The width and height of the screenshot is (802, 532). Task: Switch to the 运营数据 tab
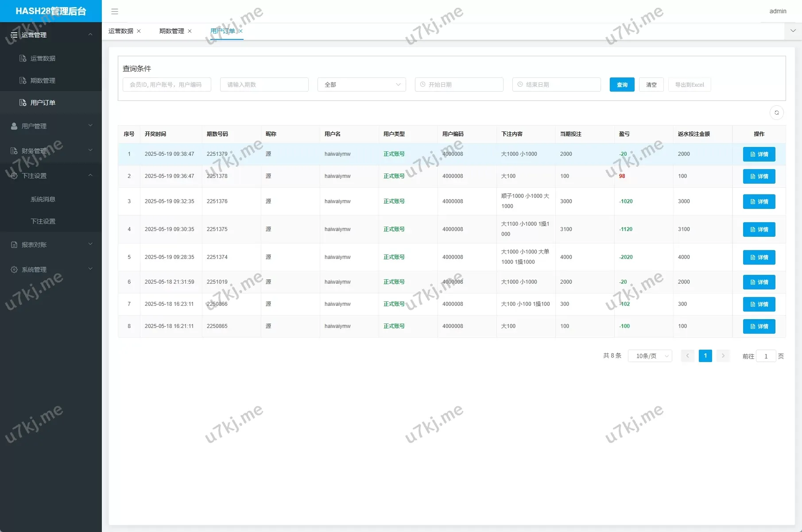pos(121,31)
